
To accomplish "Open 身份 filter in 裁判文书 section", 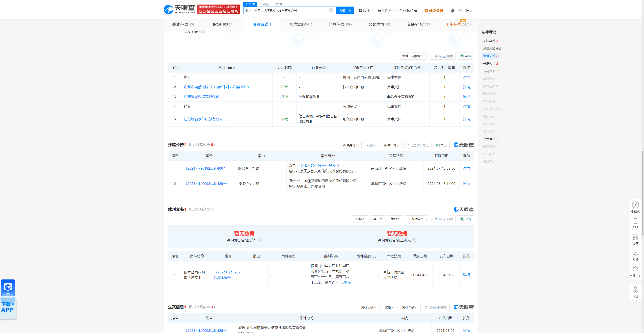I will 360,219.
